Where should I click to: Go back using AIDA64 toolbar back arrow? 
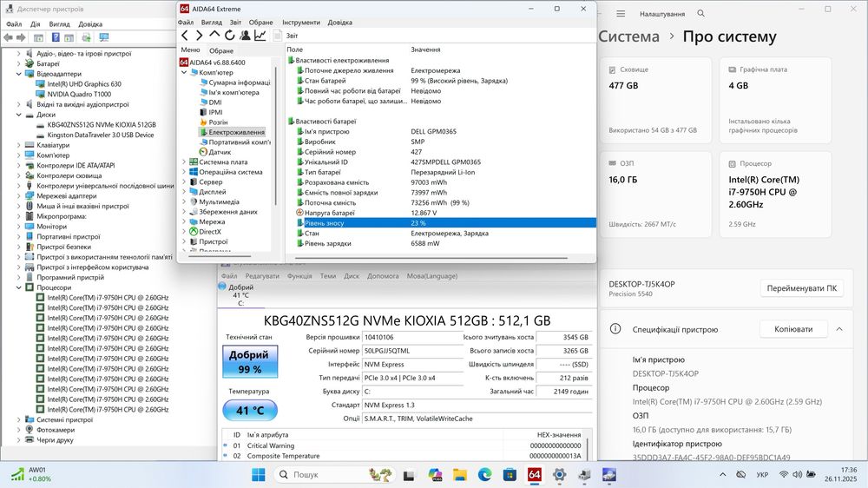(x=185, y=36)
